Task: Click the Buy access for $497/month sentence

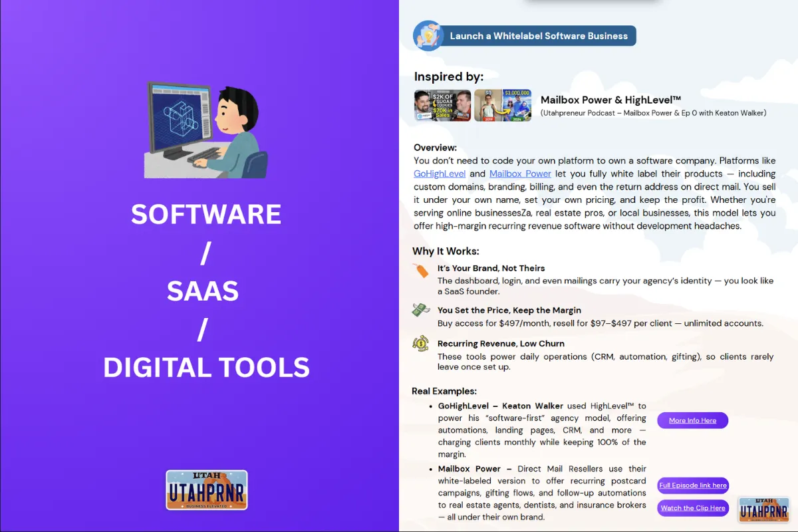Action: (600, 323)
